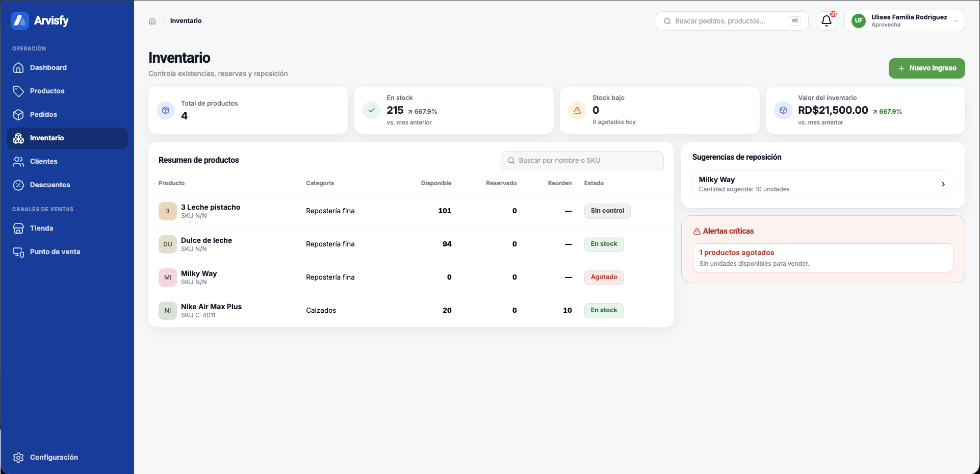
Task: Click the Total de productos cube icon
Action: click(x=166, y=110)
